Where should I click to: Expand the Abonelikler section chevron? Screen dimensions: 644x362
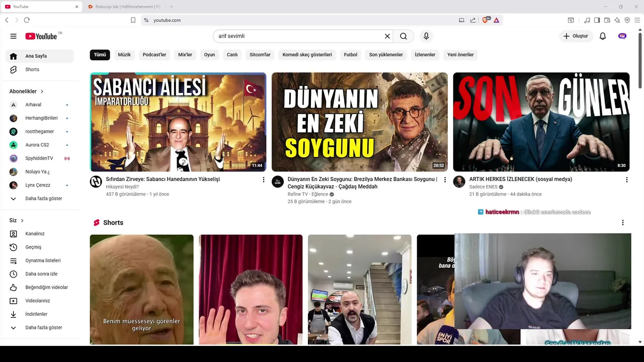pyautogui.click(x=42, y=92)
